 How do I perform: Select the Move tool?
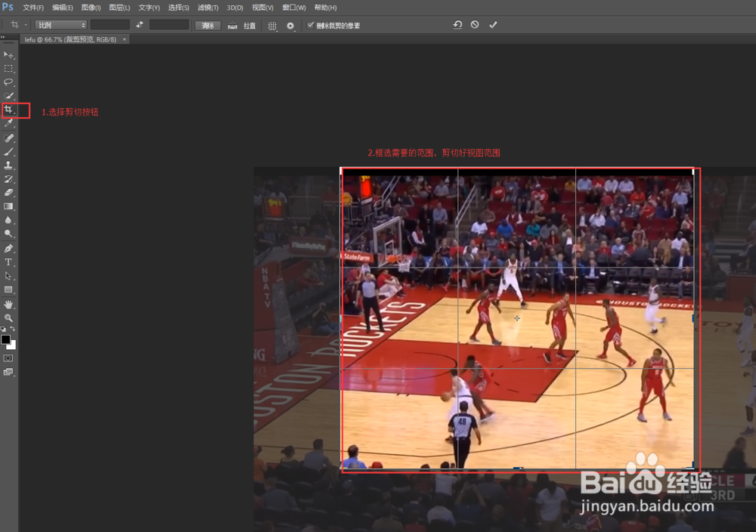(x=8, y=54)
